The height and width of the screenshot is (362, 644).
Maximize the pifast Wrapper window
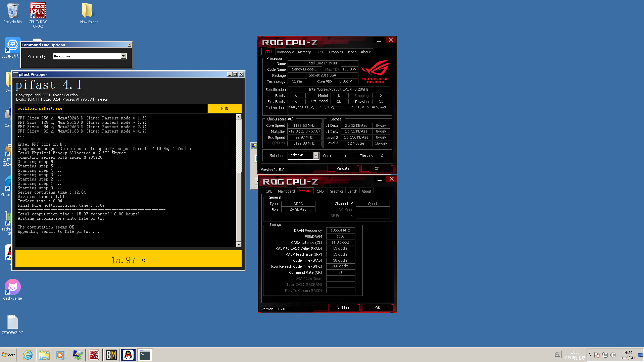pyautogui.click(x=235, y=74)
